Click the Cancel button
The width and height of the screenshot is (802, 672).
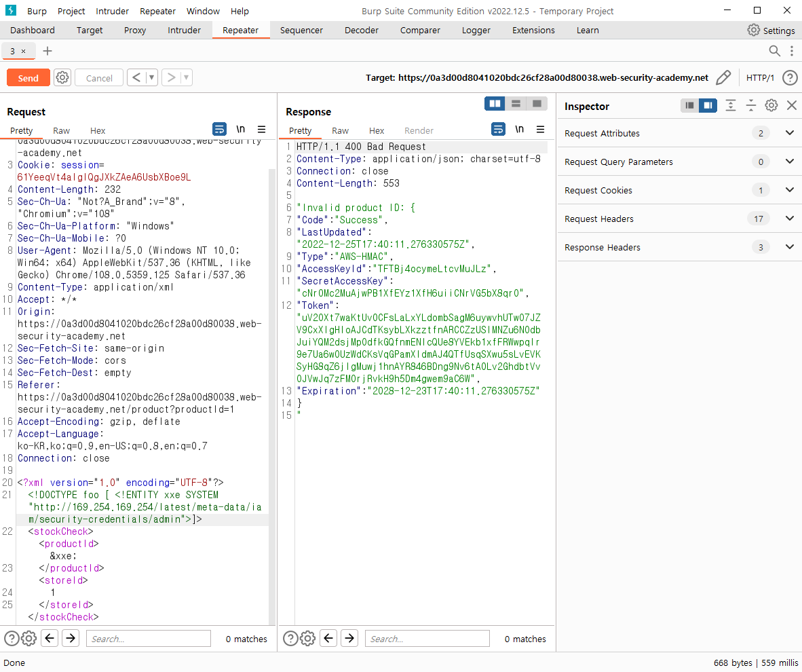click(99, 78)
